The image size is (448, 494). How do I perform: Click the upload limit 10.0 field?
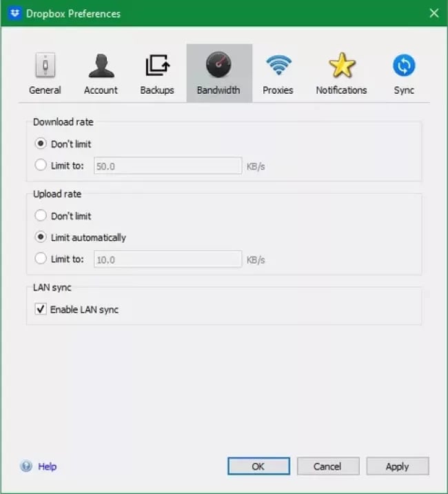click(x=167, y=259)
